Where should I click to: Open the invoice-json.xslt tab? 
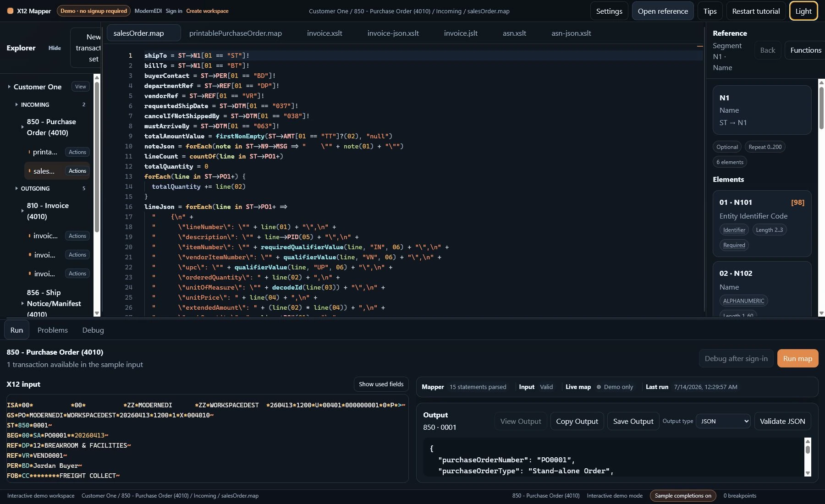(x=393, y=33)
